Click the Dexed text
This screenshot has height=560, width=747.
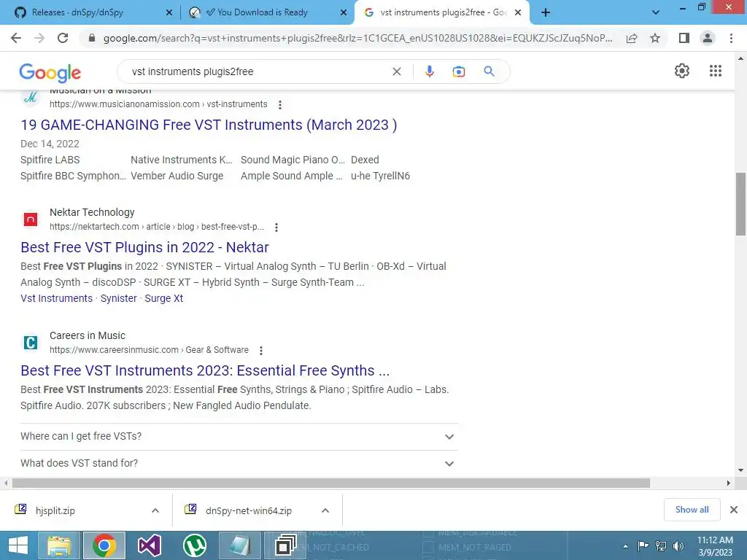coord(365,160)
